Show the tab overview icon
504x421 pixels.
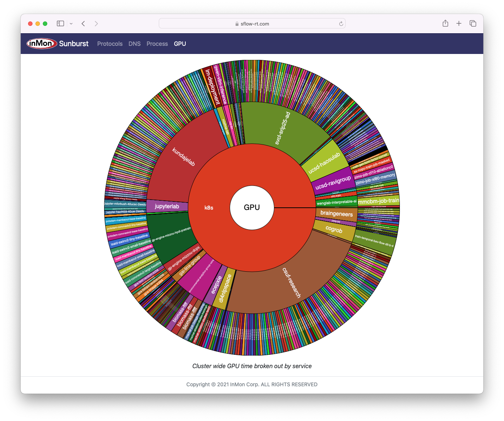point(473,24)
